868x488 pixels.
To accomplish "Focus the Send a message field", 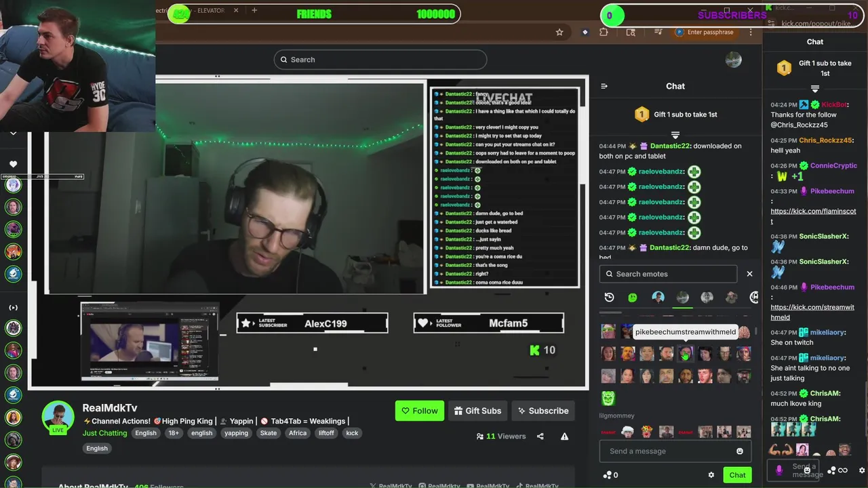I will 668,451.
